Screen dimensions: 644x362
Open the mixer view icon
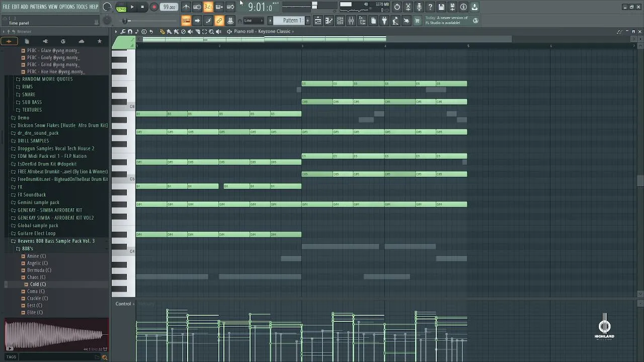click(351, 21)
